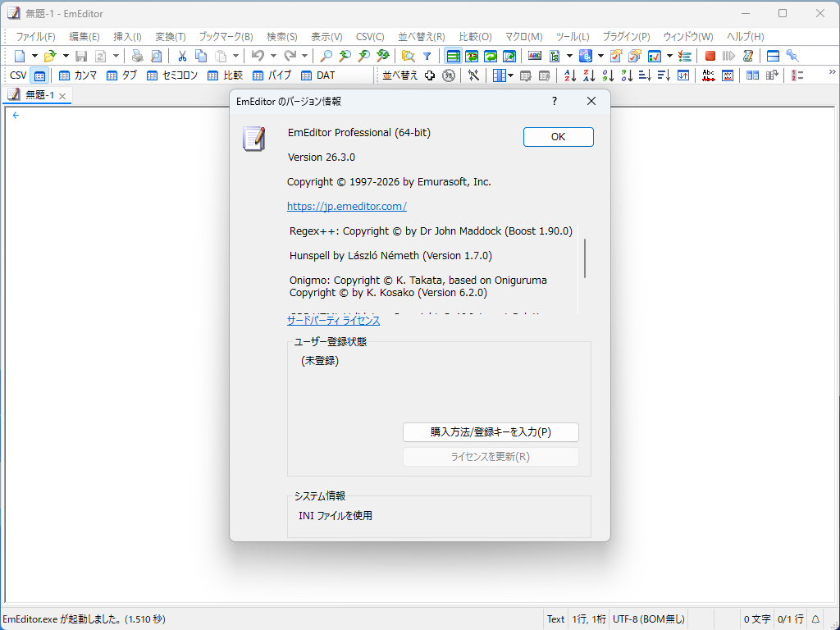This screenshot has width=840, height=630.
Task: Click the Cut scissors icon
Action: (x=182, y=56)
